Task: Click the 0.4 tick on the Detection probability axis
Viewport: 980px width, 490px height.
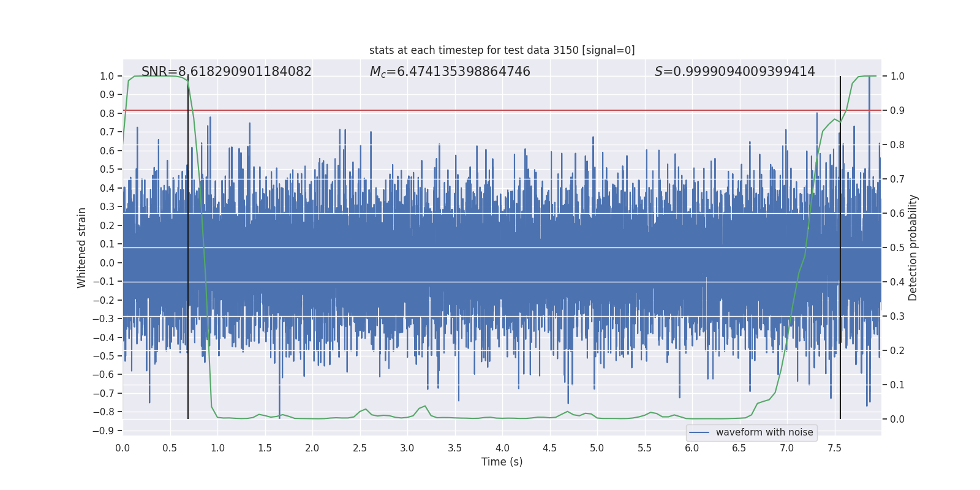Action: tap(897, 282)
